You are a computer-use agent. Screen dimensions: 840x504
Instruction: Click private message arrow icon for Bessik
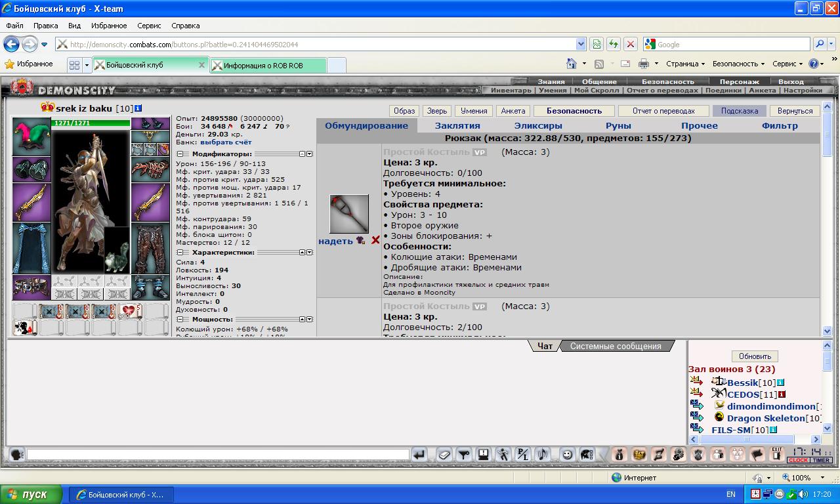tap(696, 381)
